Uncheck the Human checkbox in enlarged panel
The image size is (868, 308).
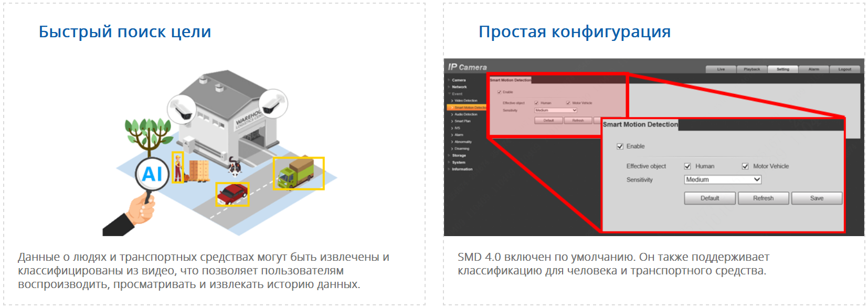click(x=687, y=166)
